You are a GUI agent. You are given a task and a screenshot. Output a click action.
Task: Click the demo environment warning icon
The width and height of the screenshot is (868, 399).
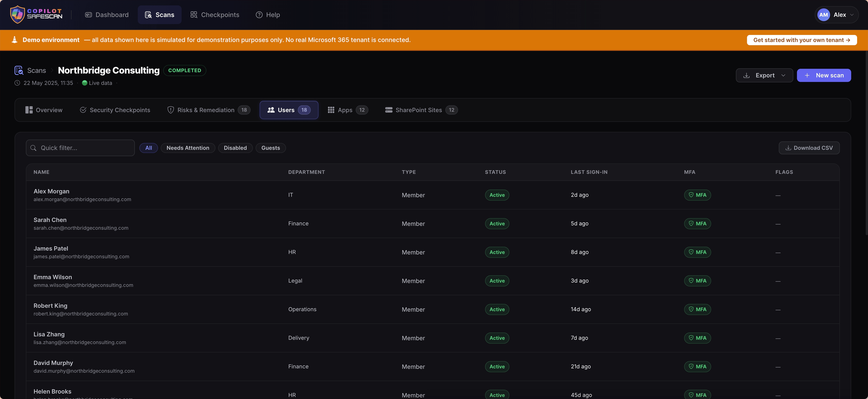pyautogui.click(x=15, y=40)
